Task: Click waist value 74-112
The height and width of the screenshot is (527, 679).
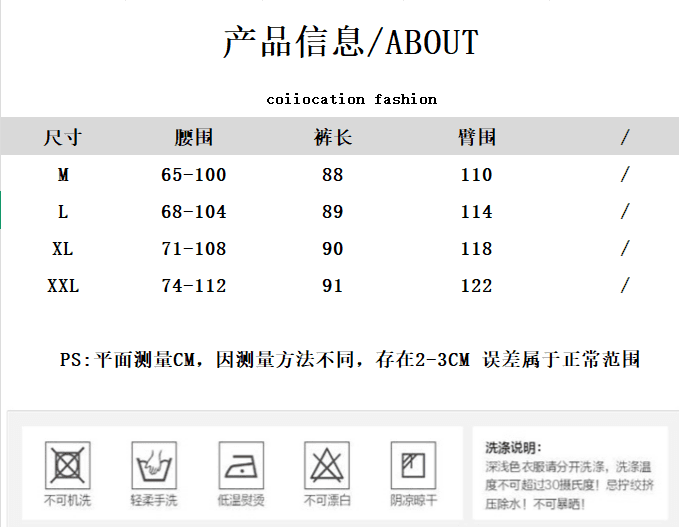Action: click(x=194, y=286)
